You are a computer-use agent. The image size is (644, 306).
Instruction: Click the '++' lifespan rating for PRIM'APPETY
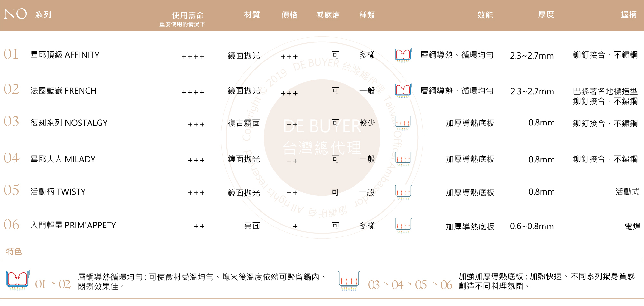(199, 226)
